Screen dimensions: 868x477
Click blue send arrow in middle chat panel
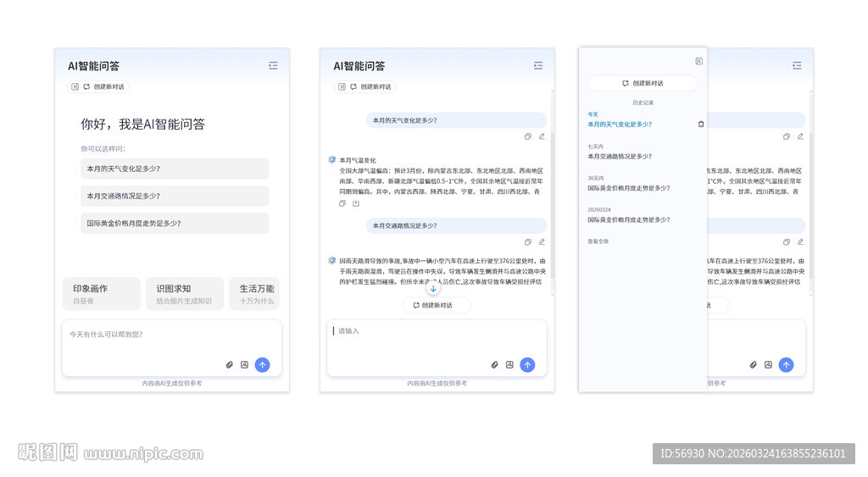tap(527, 365)
